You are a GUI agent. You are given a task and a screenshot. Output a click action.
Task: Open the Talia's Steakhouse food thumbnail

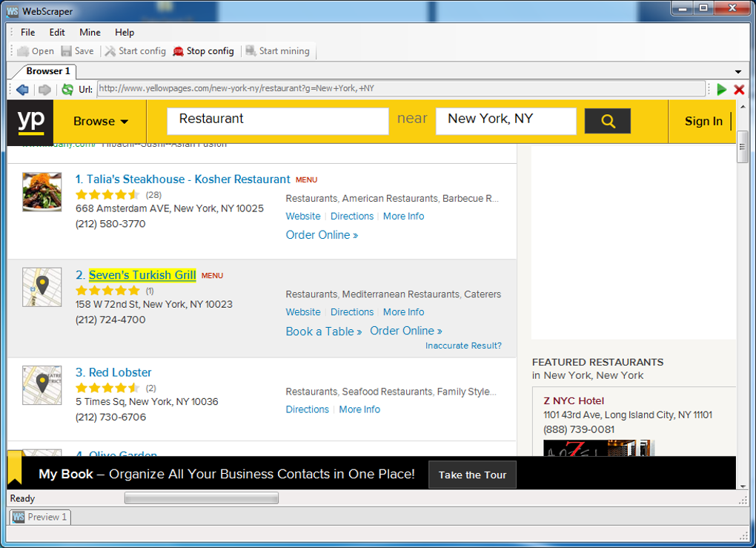(42, 192)
